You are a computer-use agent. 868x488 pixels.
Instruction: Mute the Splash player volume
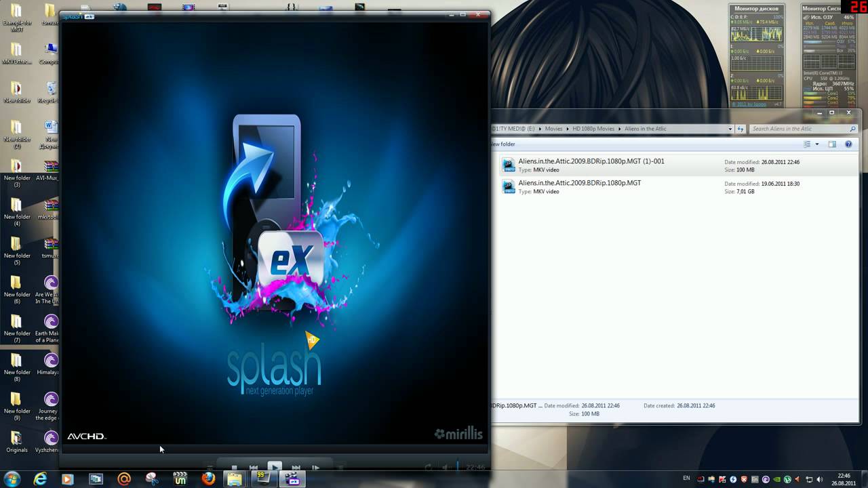[x=445, y=467]
